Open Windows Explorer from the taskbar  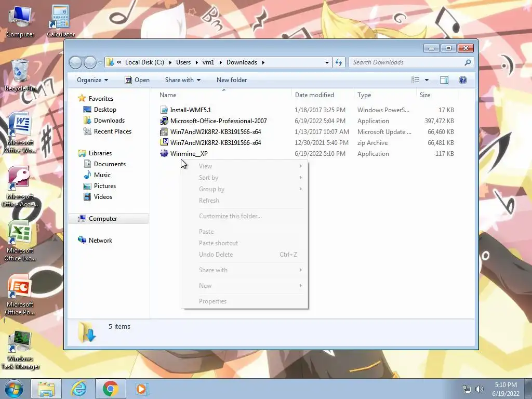pyautogui.click(x=46, y=389)
